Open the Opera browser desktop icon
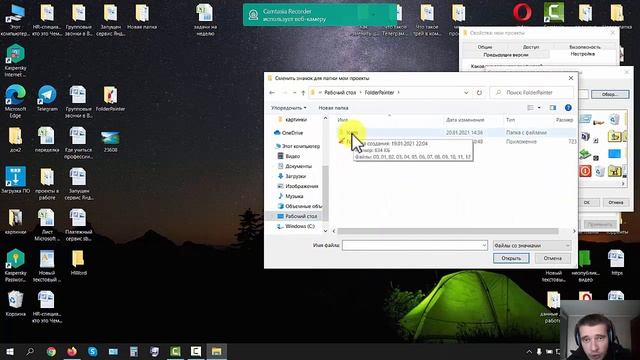640x360 pixels. coord(522,12)
